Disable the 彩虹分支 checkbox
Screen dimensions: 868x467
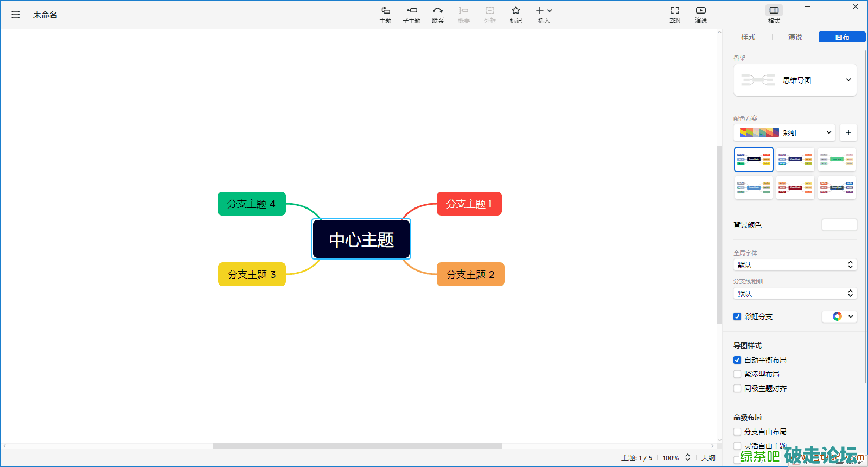(737, 317)
